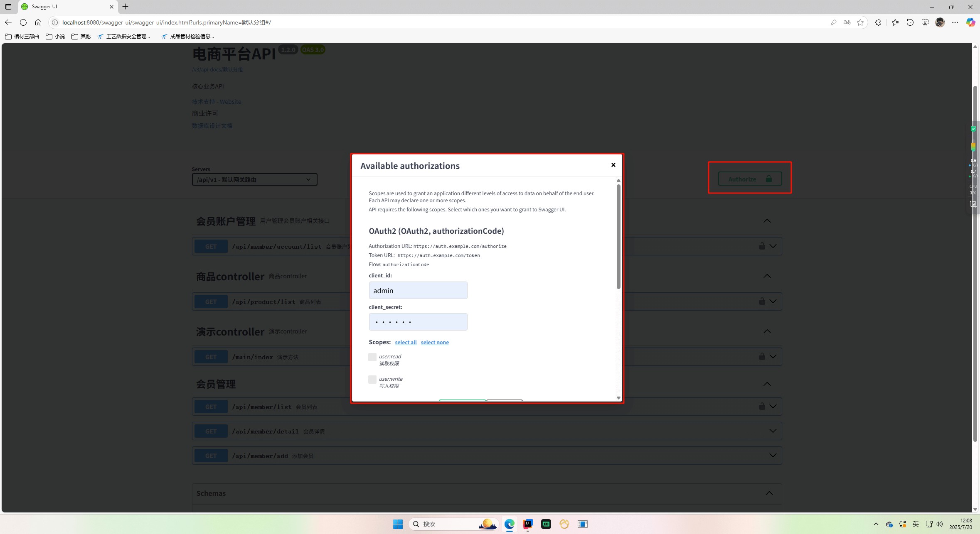980x534 pixels.
Task: Open IntelliJ IDEA from the taskbar
Action: (527, 524)
